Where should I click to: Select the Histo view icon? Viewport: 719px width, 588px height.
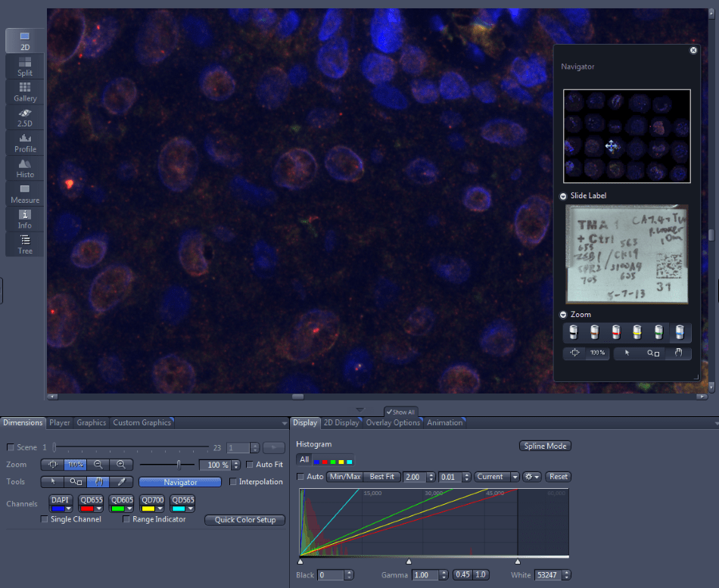[25, 169]
